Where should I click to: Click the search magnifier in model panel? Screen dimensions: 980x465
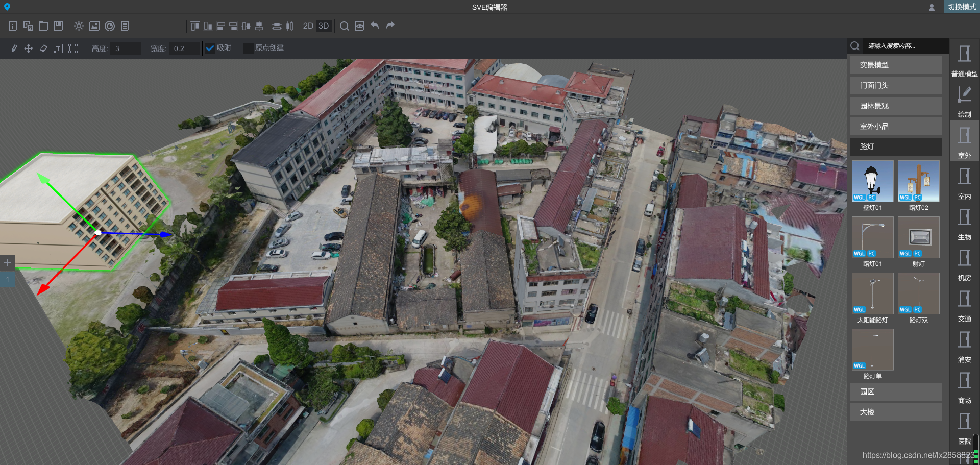(855, 46)
